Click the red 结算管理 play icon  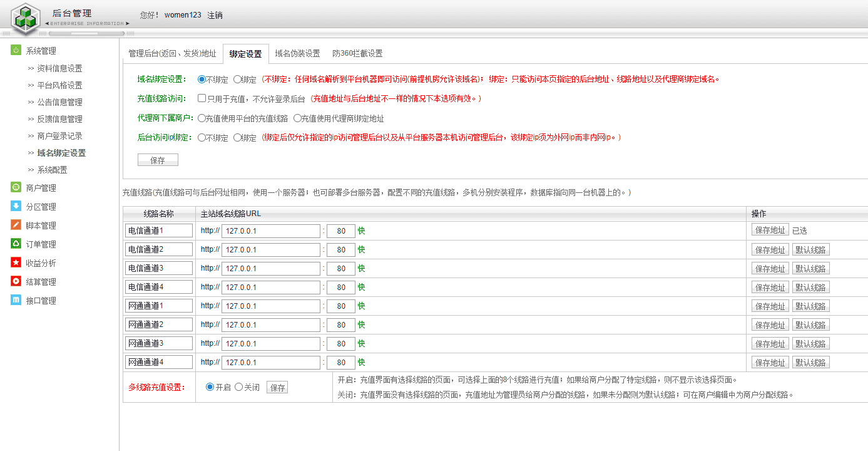click(x=16, y=281)
